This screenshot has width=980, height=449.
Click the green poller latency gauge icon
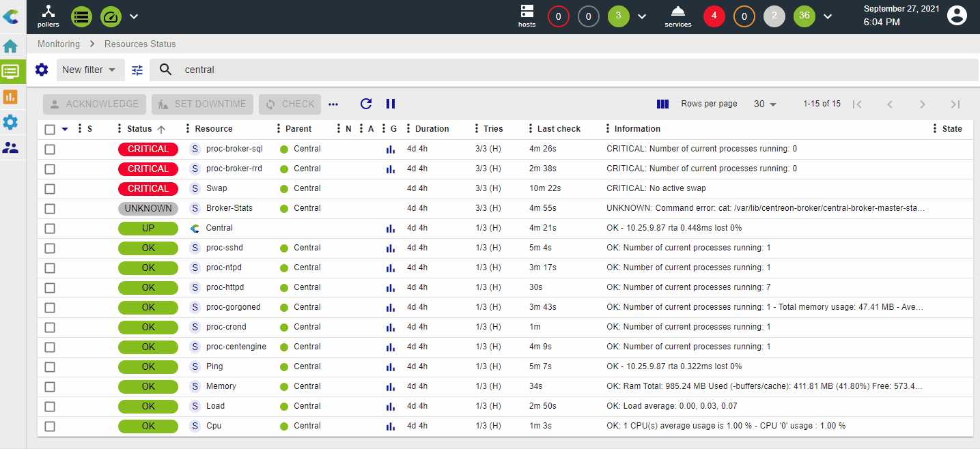pos(111,16)
